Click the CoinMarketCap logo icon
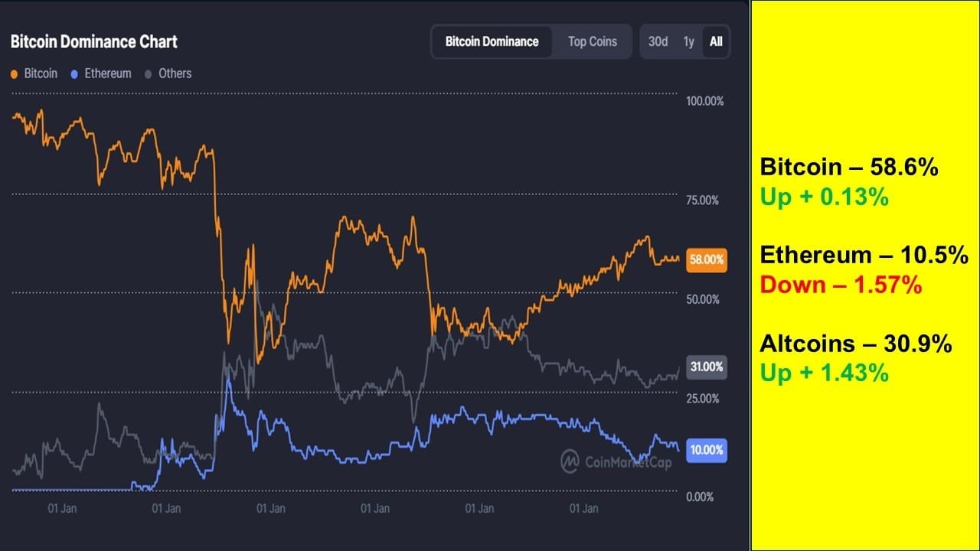The image size is (980, 551). click(x=570, y=461)
